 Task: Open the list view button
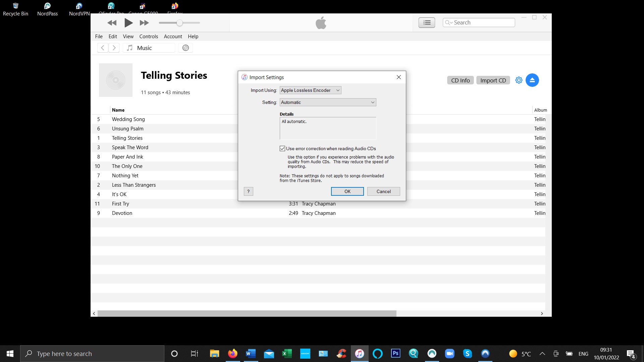427,22
